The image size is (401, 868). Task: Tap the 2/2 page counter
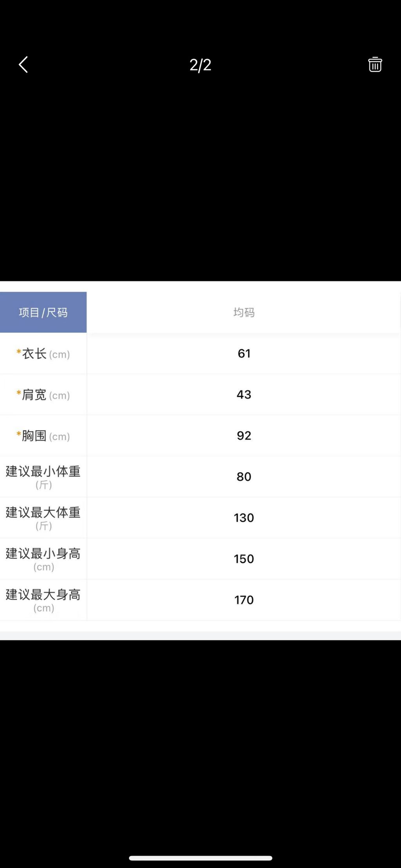point(200,65)
